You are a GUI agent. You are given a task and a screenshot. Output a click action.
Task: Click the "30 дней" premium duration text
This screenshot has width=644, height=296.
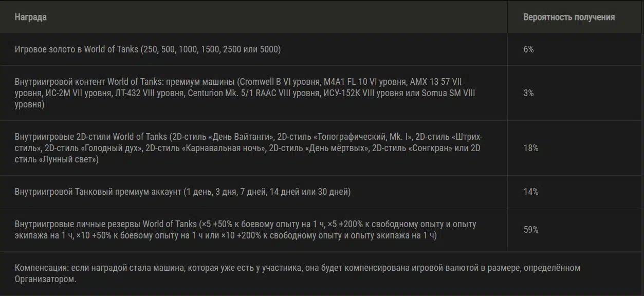[334, 192]
